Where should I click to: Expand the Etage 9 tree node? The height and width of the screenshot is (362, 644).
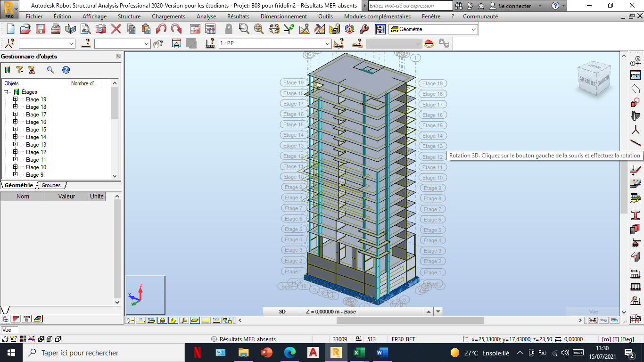click(x=15, y=175)
